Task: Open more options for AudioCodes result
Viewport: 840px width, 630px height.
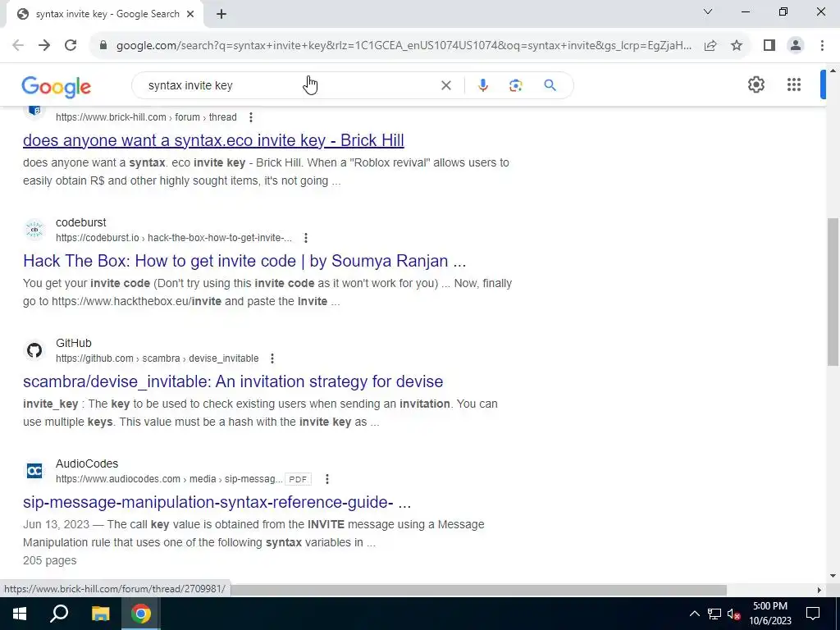Action: [x=326, y=479]
